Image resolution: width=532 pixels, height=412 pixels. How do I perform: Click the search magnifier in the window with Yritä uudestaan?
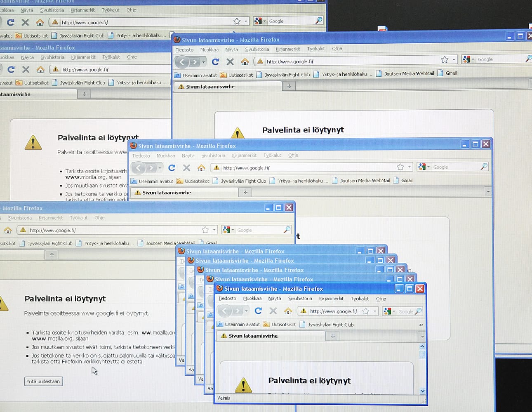(287, 230)
